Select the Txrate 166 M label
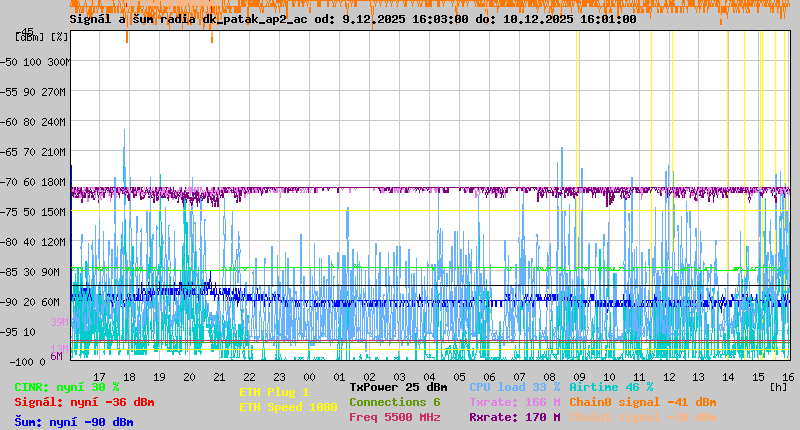The width and height of the screenshot is (800, 430). pos(514,402)
